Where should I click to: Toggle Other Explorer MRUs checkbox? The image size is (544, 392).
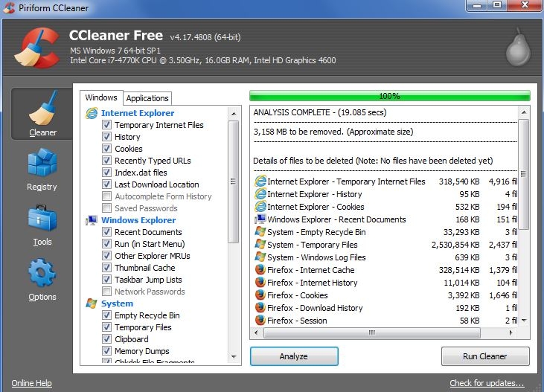(x=107, y=256)
